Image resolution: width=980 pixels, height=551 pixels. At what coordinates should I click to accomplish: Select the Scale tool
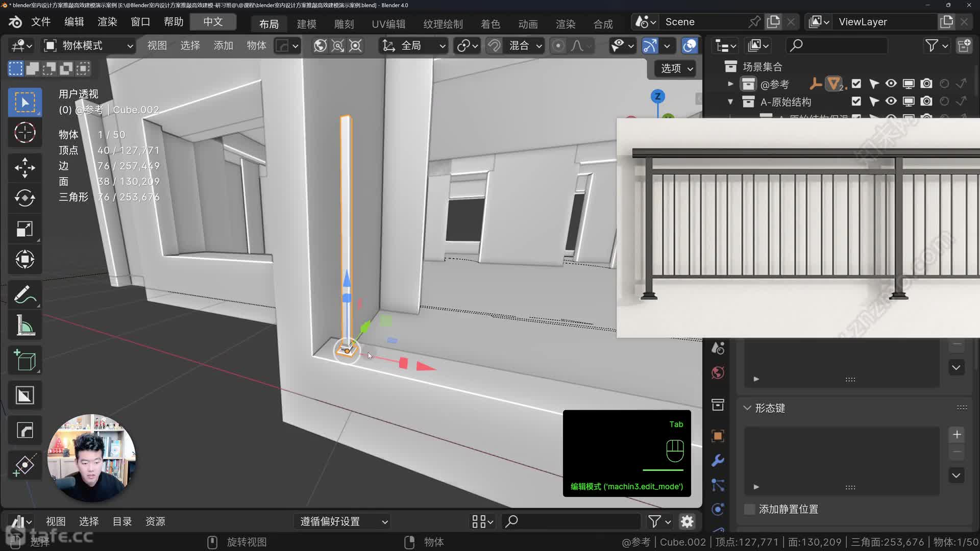[x=24, y=229]
